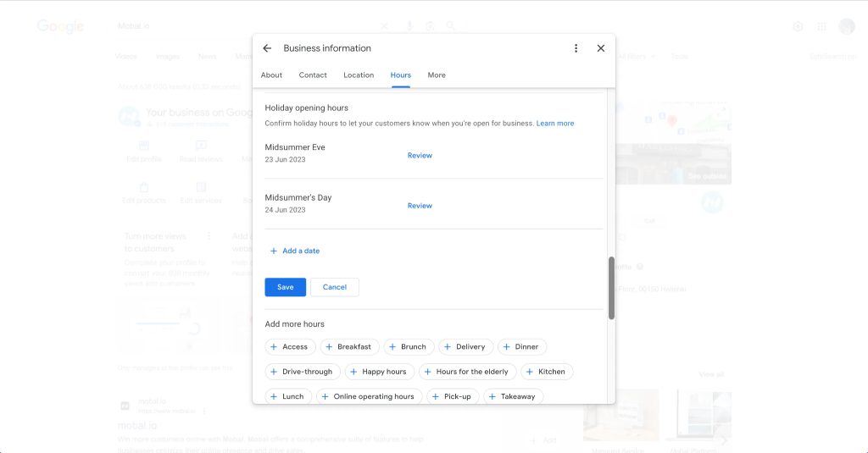Add Access hours chip
Viewport: 868px width, 453px height.
pyautogui.click(x=290, y=347)
